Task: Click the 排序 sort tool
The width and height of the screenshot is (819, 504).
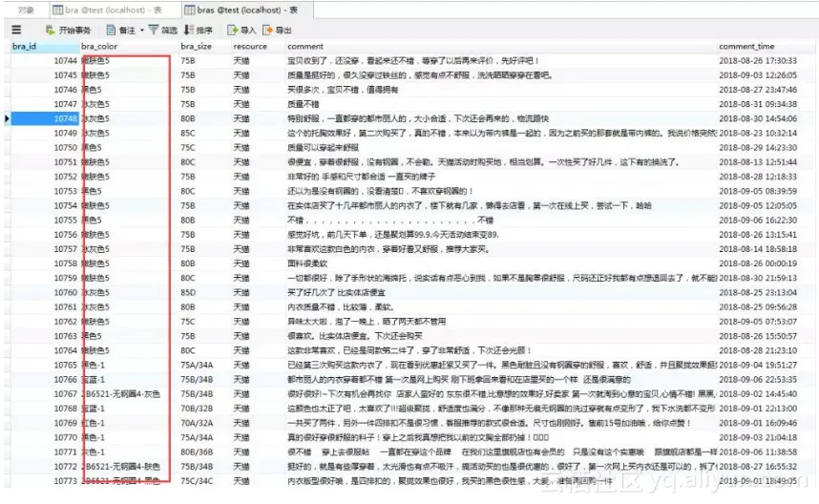Action: (199, 31)
